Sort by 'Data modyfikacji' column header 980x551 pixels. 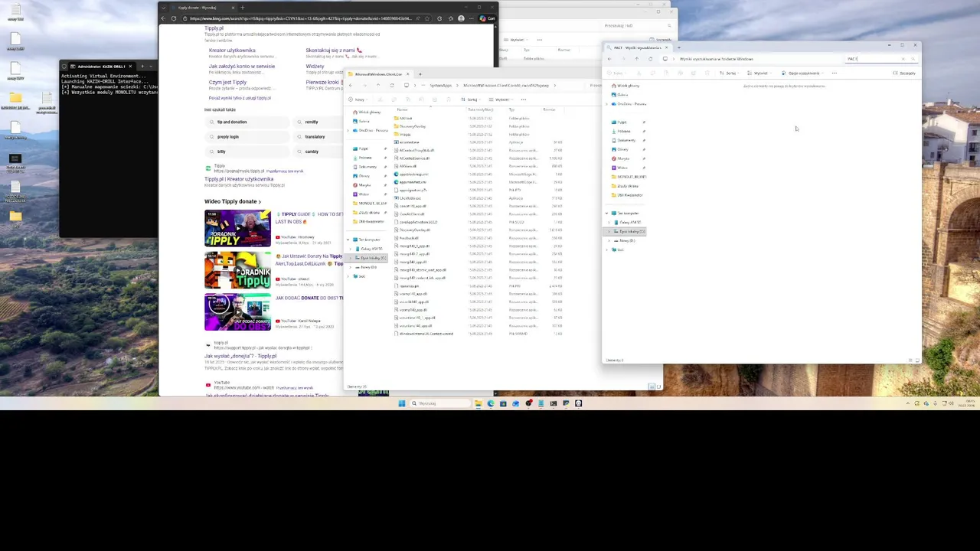tap(481, 109)
